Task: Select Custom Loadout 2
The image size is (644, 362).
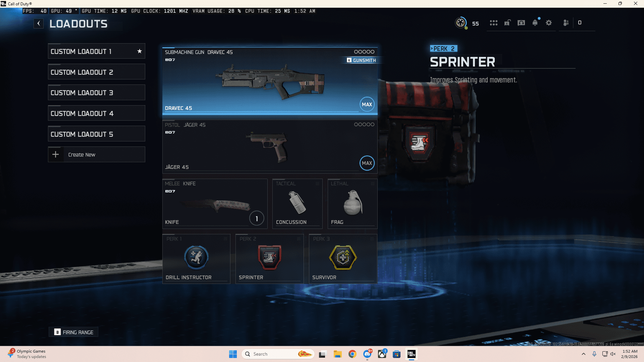Action: click(x=97, y=72)
